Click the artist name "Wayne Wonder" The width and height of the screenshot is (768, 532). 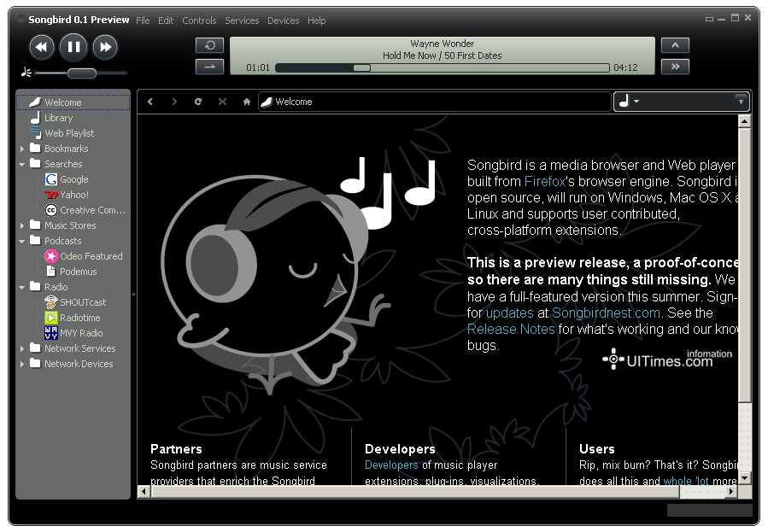443,44
